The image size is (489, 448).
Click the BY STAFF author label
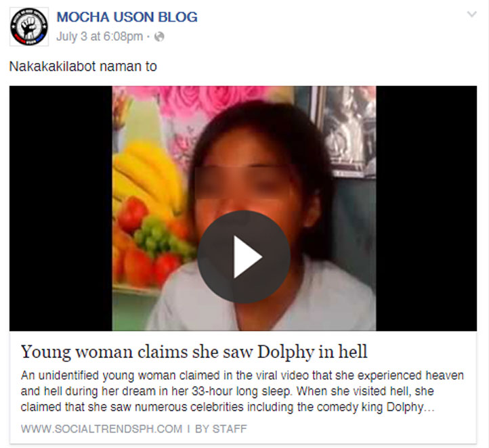[x=221, y=428]
